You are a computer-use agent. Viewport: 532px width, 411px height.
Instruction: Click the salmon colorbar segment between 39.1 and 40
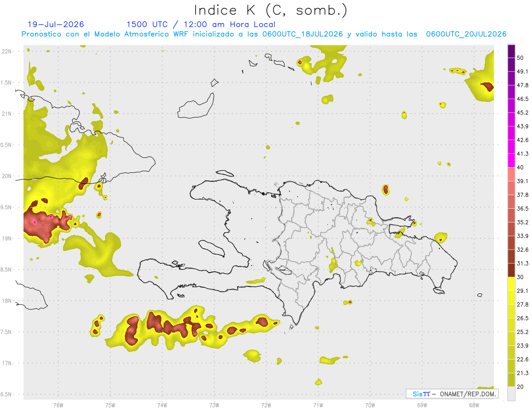point(511,174)
